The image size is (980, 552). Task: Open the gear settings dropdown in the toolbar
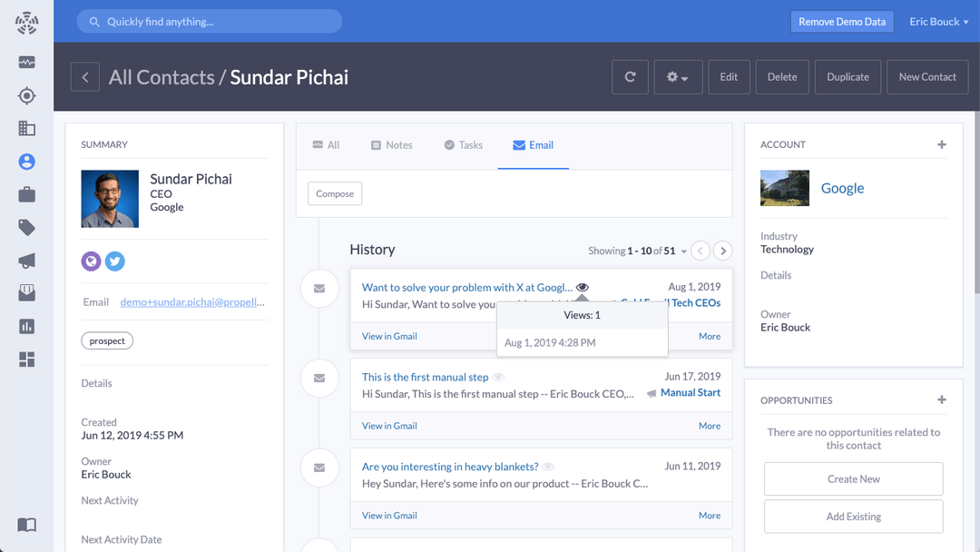(x=677, y=76)
